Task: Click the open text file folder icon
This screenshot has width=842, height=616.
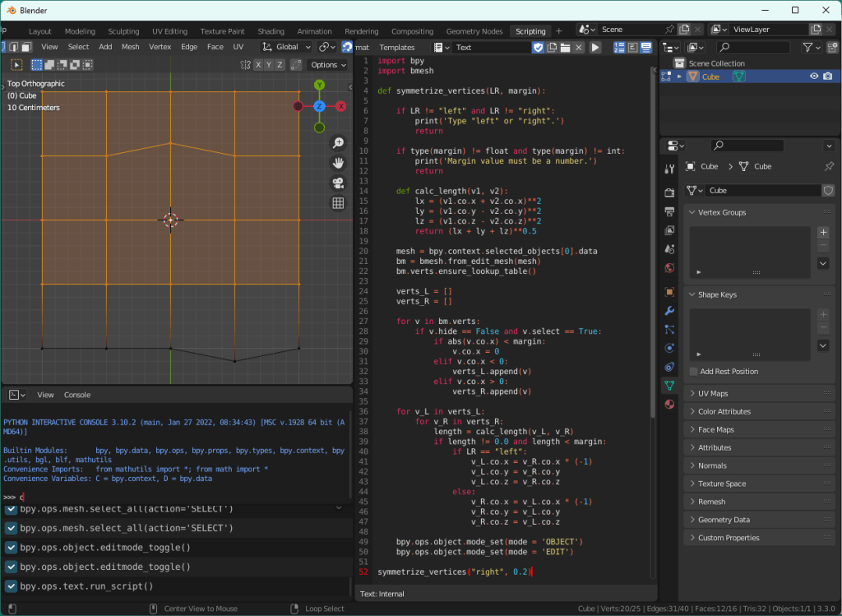Action: (x=566, y=48)
